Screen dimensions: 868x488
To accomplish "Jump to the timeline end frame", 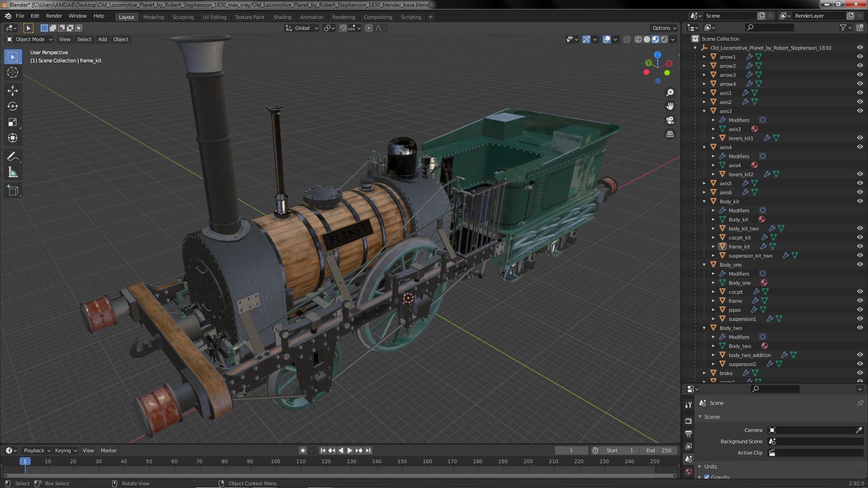I will [368, 450].
